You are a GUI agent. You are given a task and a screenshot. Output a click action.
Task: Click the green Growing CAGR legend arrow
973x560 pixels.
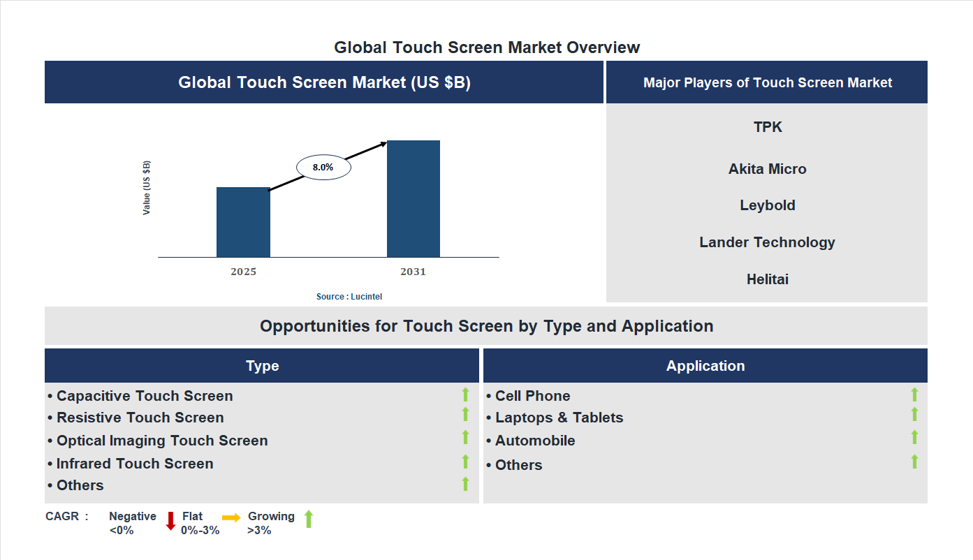point(307,520)
